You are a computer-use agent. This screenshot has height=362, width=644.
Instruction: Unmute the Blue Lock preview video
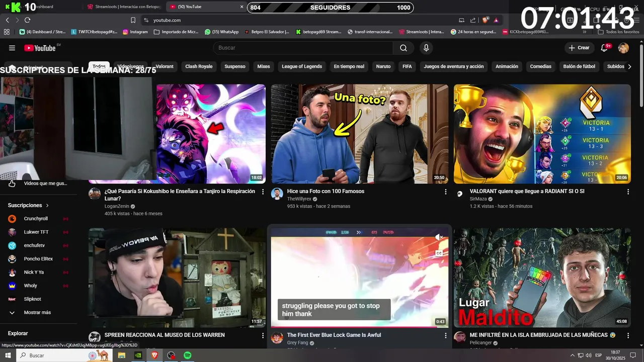[x=439, y=237]
